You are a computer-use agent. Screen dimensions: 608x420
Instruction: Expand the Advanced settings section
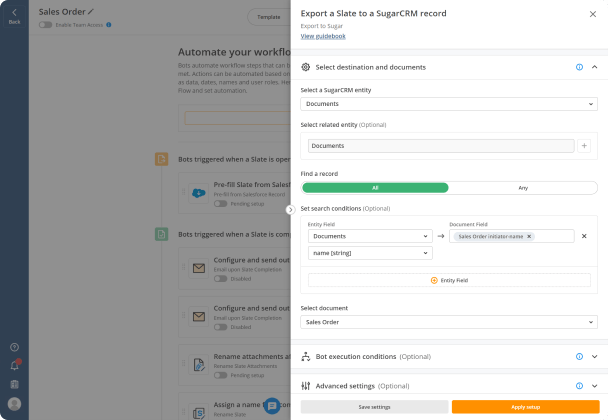tap(594, 386)
